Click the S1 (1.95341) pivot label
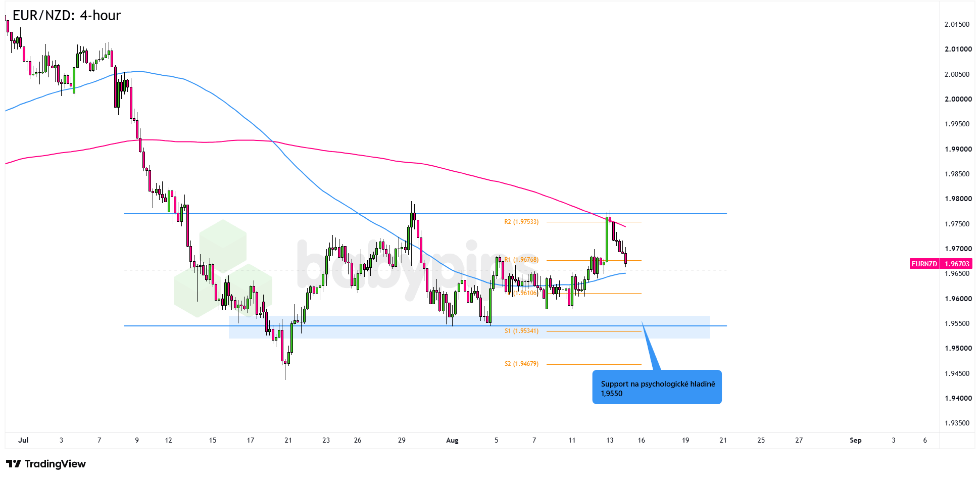Screen dimensions: 980x479 521,331
